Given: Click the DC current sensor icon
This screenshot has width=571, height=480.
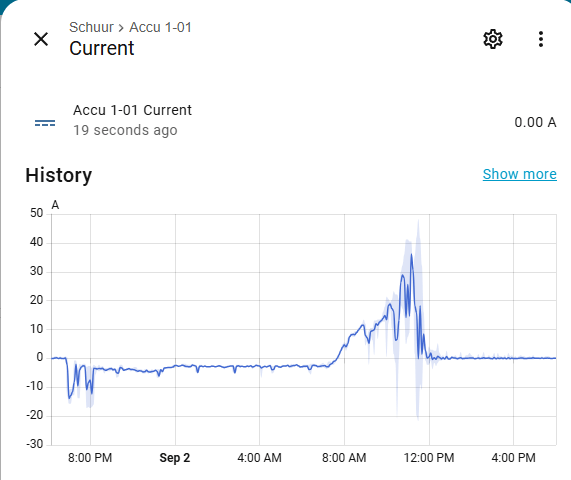Looking at the screenshot, I should [45, 123].
